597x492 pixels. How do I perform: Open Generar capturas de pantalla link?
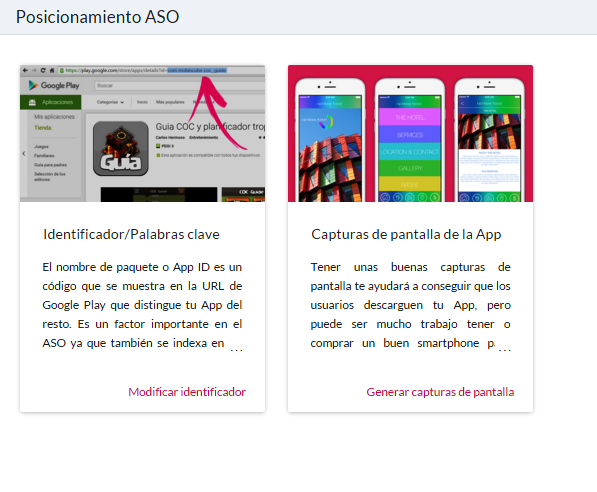(x=440, y=392)
